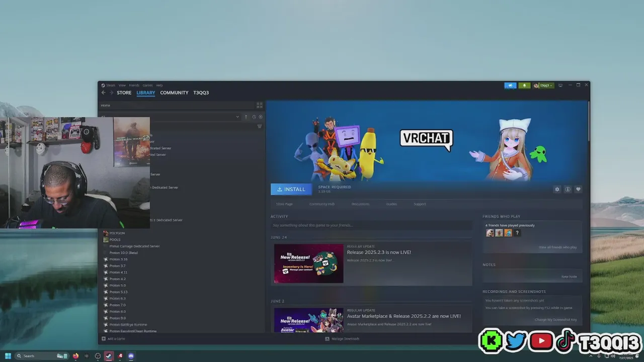Open the Windows Start menu
This screenshot has height=362, width=644.
click(8, 356)
